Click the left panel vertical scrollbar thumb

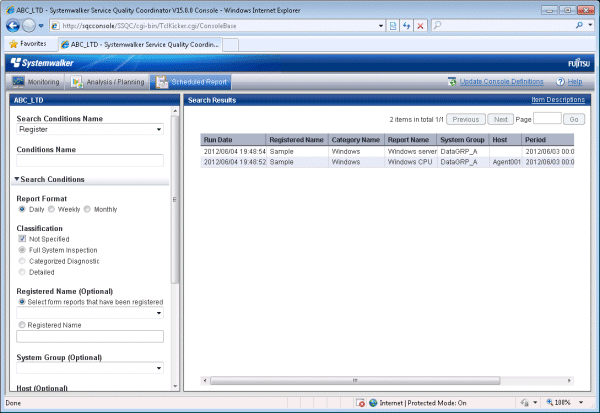(x=175, y=199)
